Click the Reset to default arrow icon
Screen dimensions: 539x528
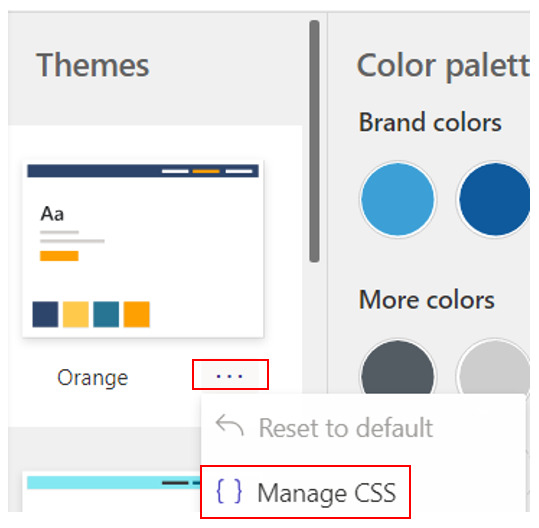tap(229, 426)
